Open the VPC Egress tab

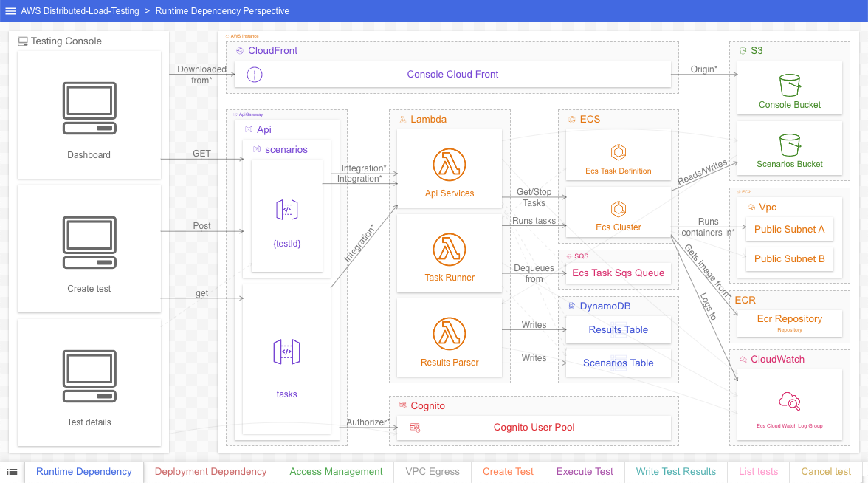[433, 472]
